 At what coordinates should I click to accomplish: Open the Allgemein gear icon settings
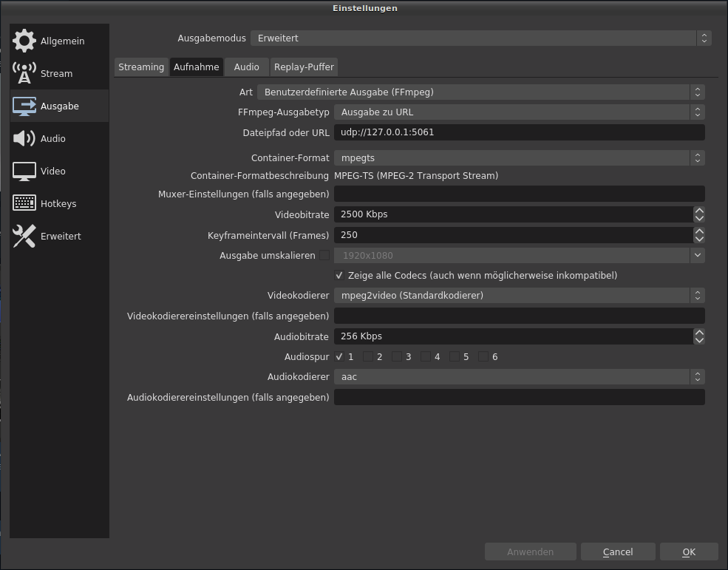click(x=24, y=41)
